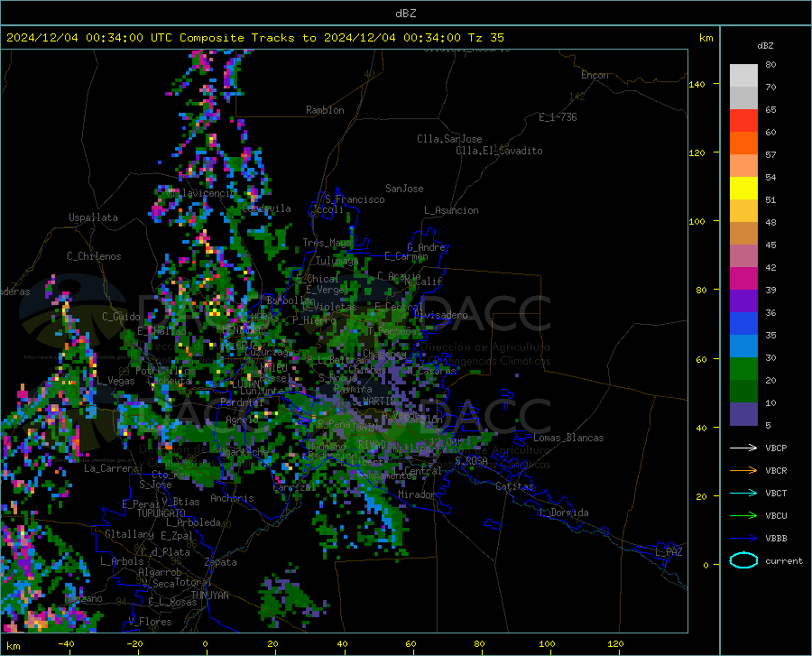The height and width of the screenshot is (656, 812).
Task: Select the slate purple lowest legend swatch
Action: click(743, 414)
